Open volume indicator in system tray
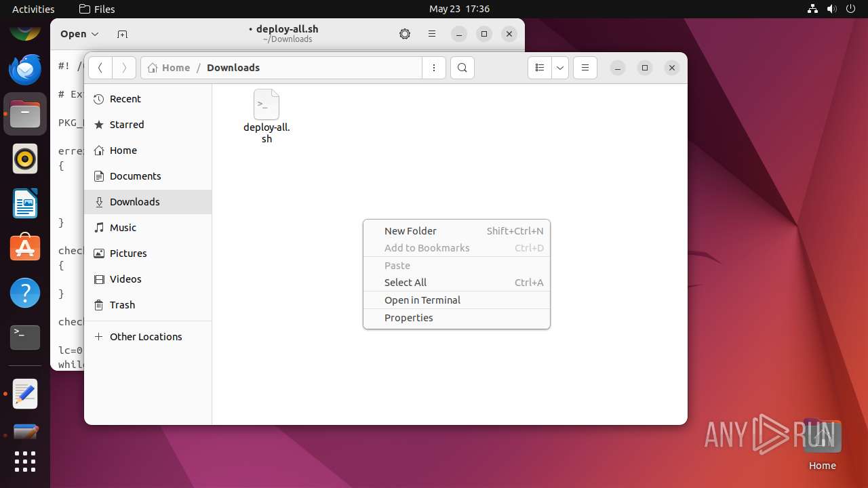Viewport: 868px width, 488px height. click(x=831, y=9)
